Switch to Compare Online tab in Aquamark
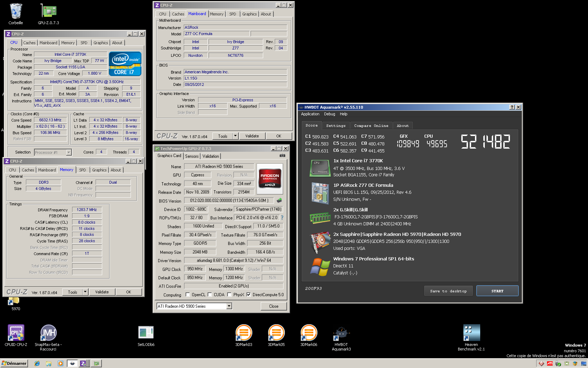 point(371,125)
